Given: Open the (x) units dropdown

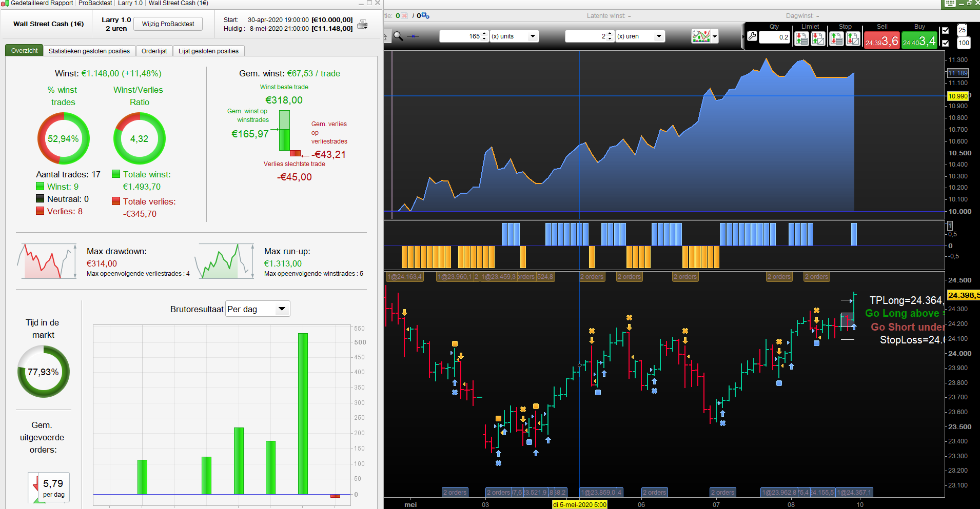Looking at the screenshot, I should 514,36.
